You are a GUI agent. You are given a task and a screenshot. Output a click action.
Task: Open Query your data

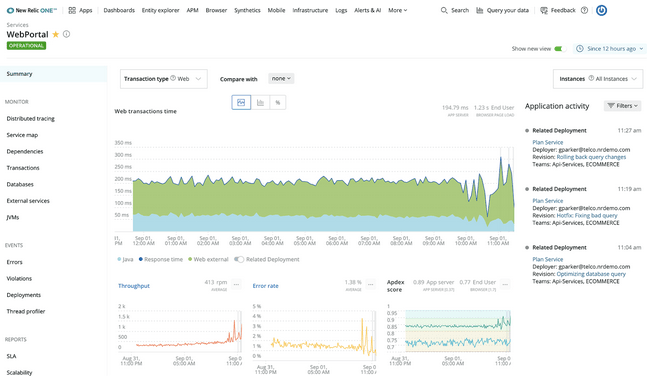[x=502, y=10]
